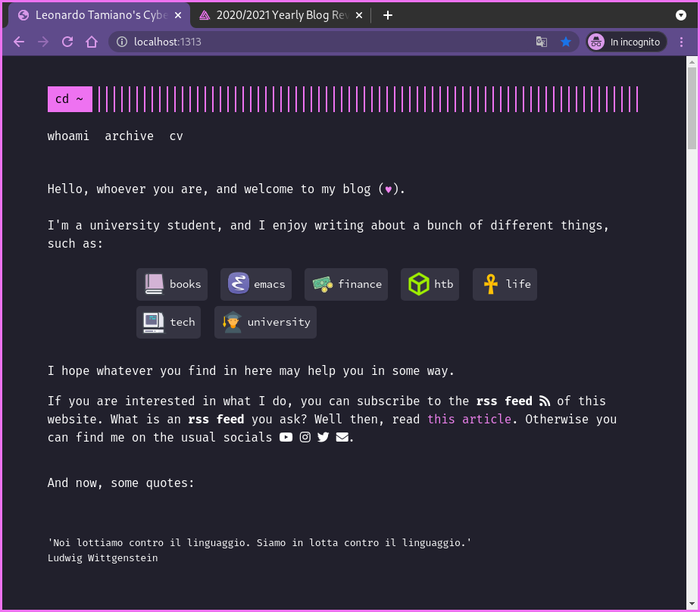Open the Twitter social icon
The image size is (700, 612).
coord(323,438)
